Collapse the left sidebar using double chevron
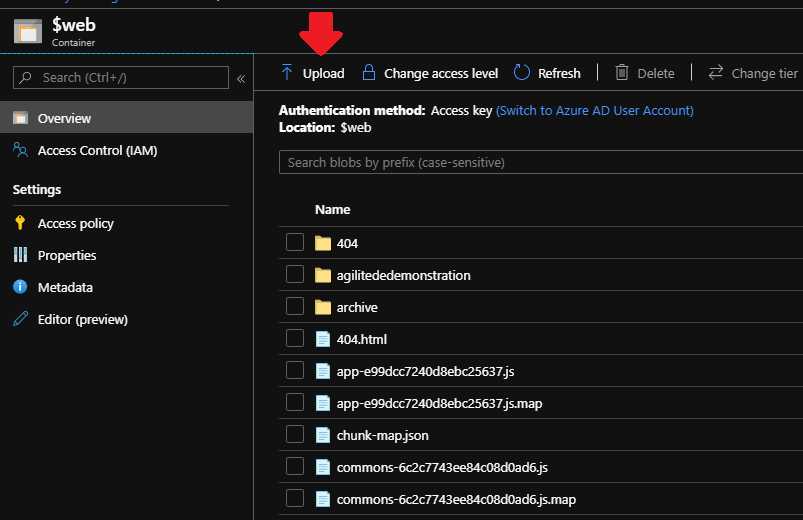Viewport: 803px width, 520px height. [x=241, y=78]
